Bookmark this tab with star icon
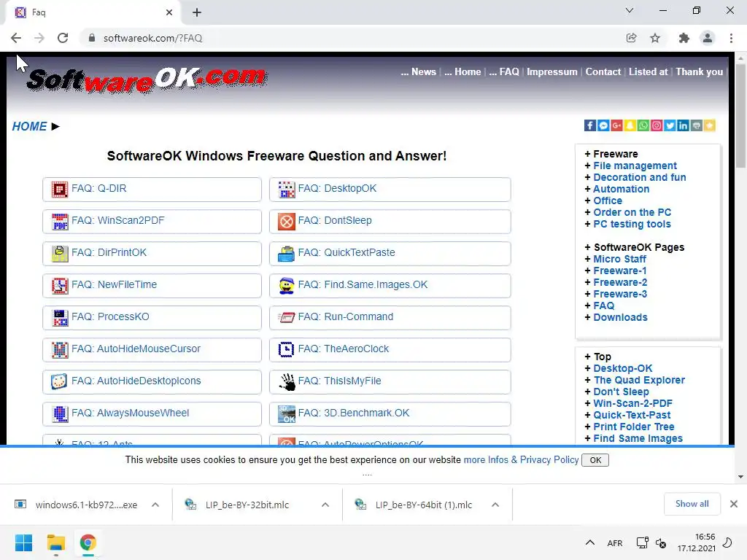Screen dimensions: 747x560 655,38
